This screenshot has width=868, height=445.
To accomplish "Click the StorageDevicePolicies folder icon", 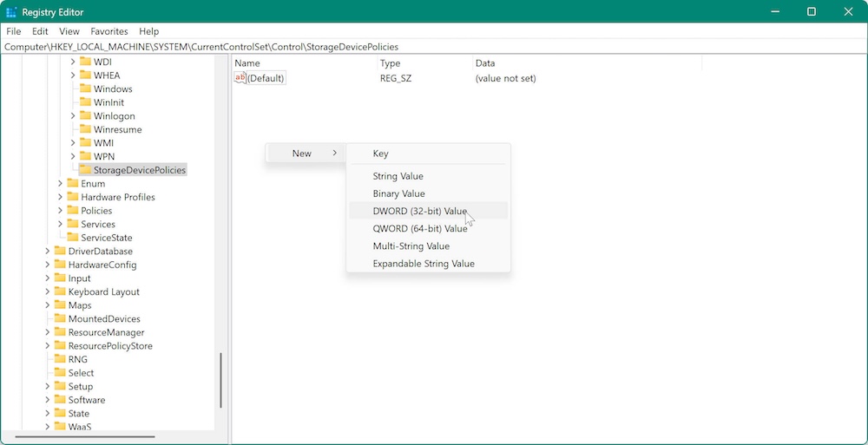I will pyautogui.click(x=85, y=170).
